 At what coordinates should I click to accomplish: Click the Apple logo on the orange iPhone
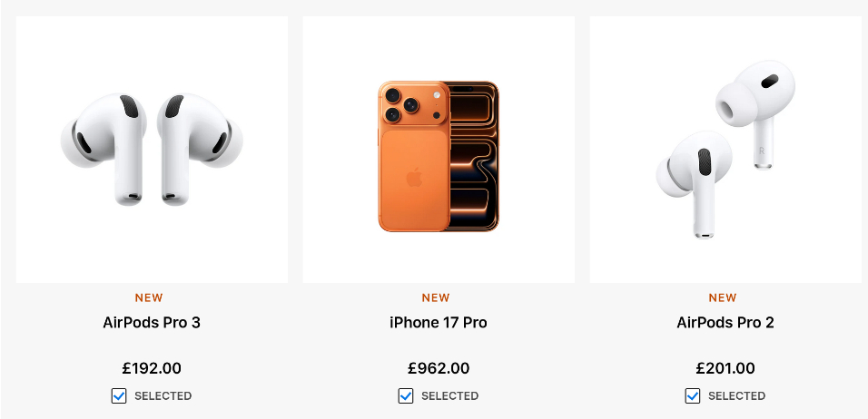coord(414,177)
